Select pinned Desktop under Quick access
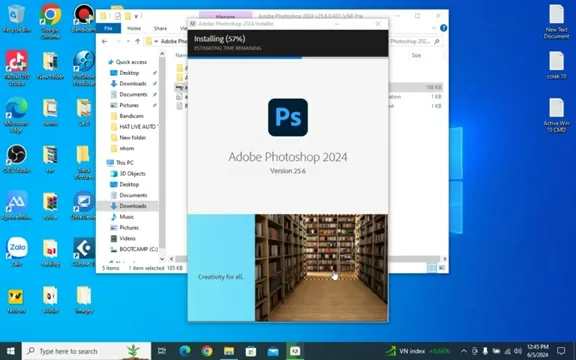Viewport: 576px width, 360px height. (x=129, y=73)
